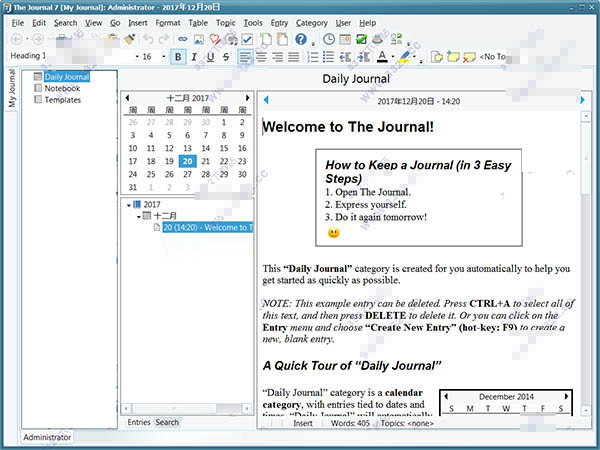Open the File menu
600x450 pixels.
(18, 23)
